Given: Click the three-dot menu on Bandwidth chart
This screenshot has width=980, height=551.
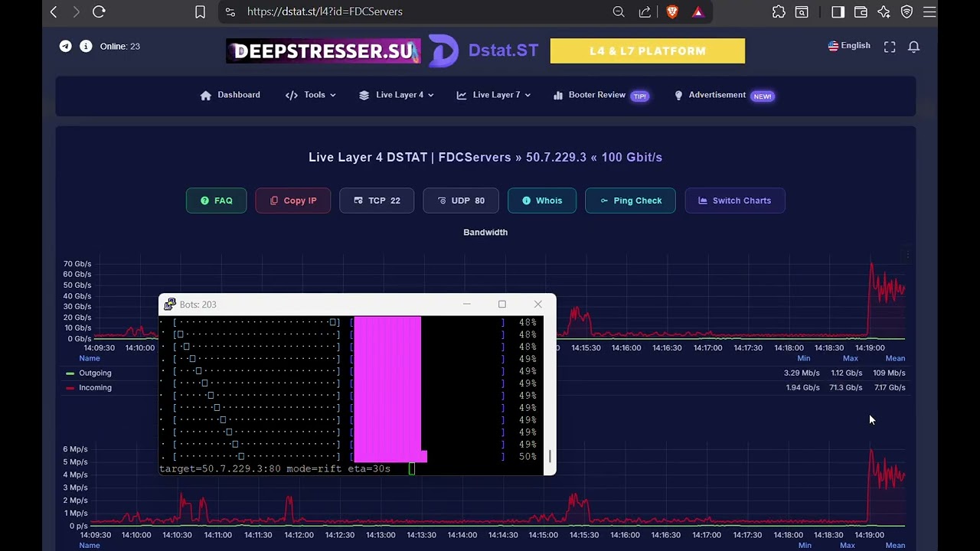Looking at the screenshot, I should [907, 255].
